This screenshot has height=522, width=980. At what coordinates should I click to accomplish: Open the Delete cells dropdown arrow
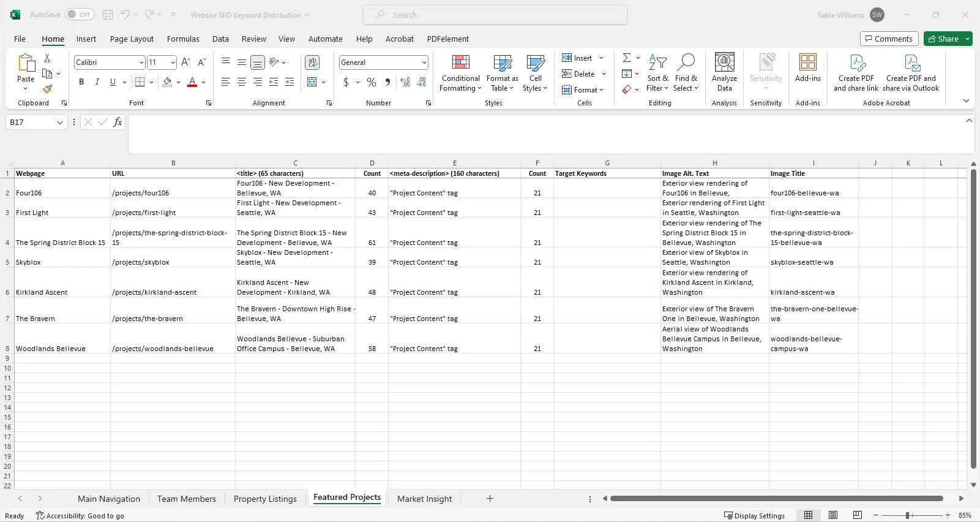[604, 74]
